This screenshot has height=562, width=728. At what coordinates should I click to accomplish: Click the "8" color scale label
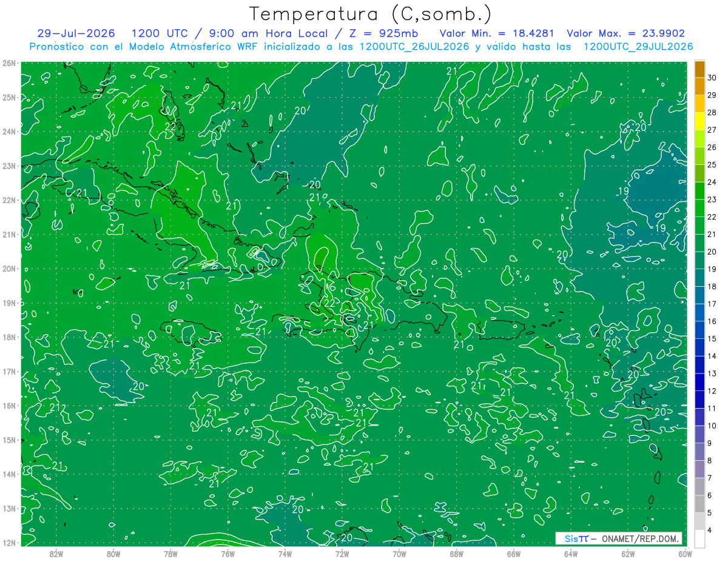pos(710,461)
